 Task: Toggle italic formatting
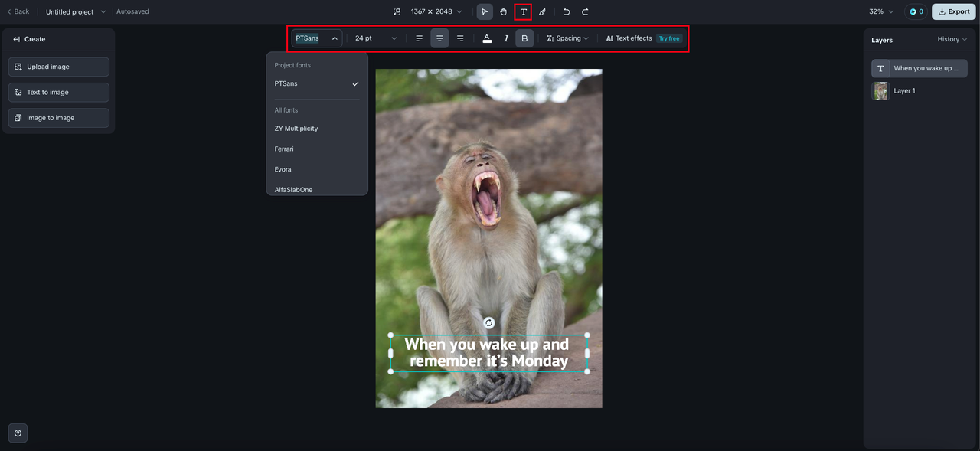[506, 38]
